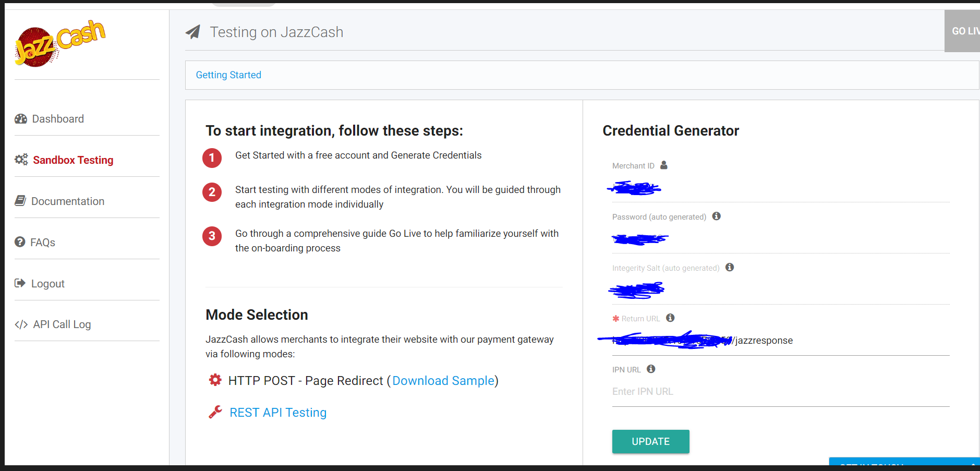Open the Download Sample link

tap(443, 381)
